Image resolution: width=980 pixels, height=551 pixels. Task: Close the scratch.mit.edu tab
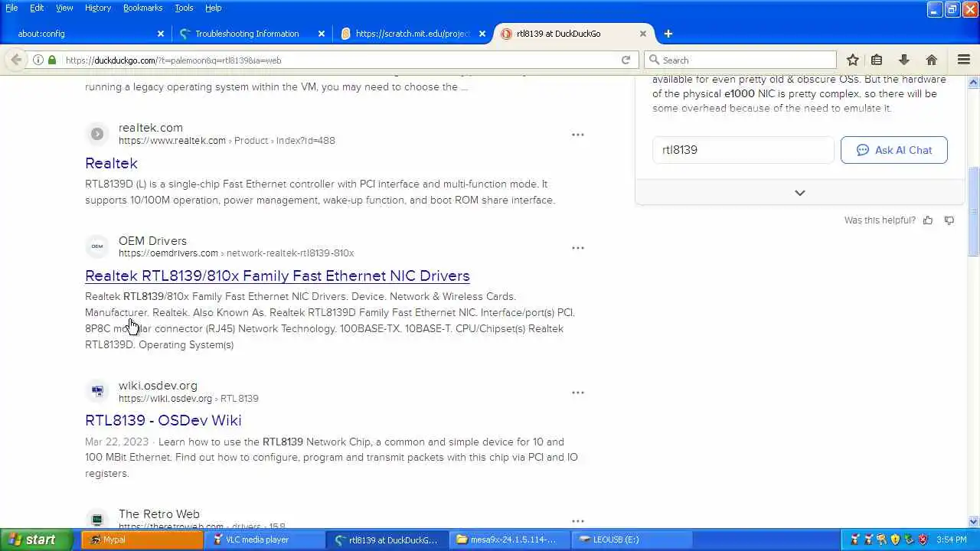point(482,34)
